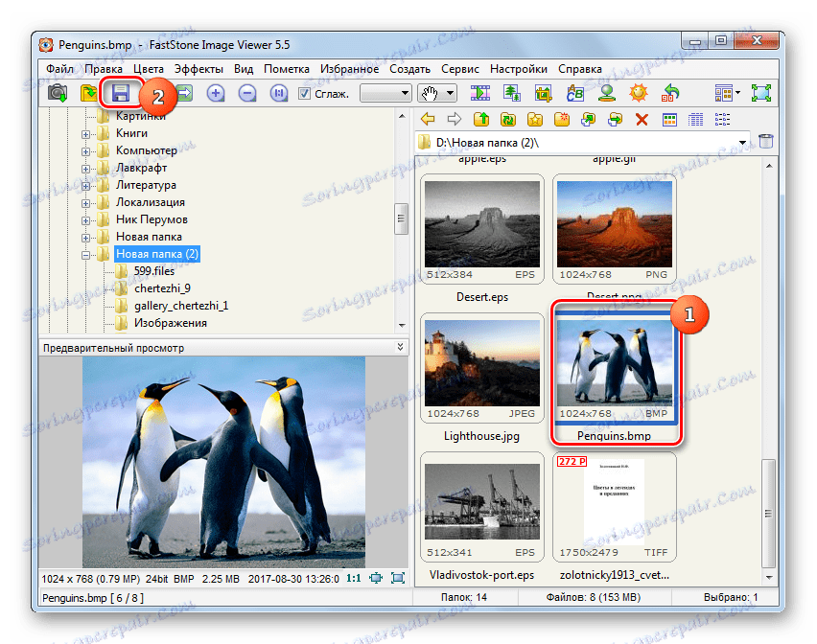The image size is (817, 644).
Task: Click the rotate green arrow icon
Action: 670,93
